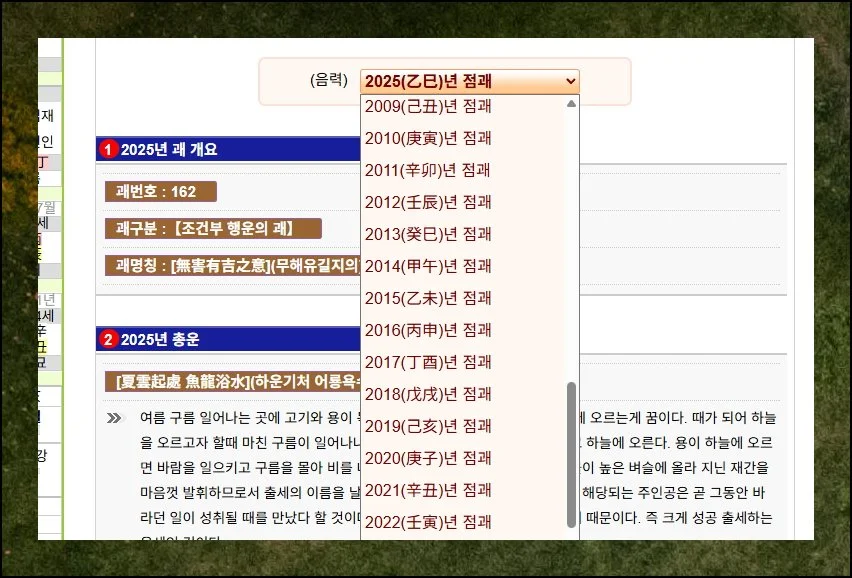Choose 2011(辛卯)년 점괘 in dropdown
The image size is (852, 578).
[428, 170]
